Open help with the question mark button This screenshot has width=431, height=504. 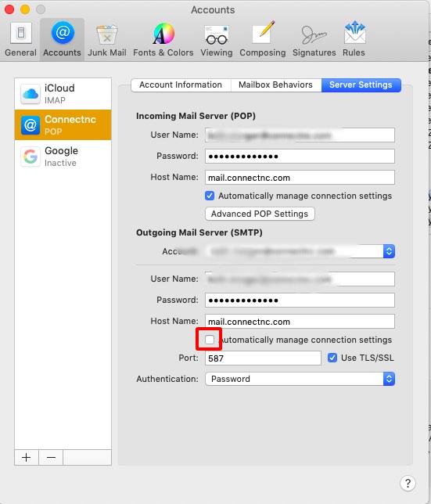pos(408,483)
